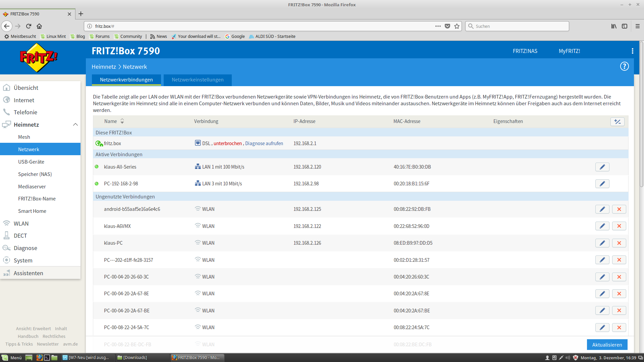Viewport: 644px width, 362px height.
Task: Go to Firefox home page icon
Action: 39,26
